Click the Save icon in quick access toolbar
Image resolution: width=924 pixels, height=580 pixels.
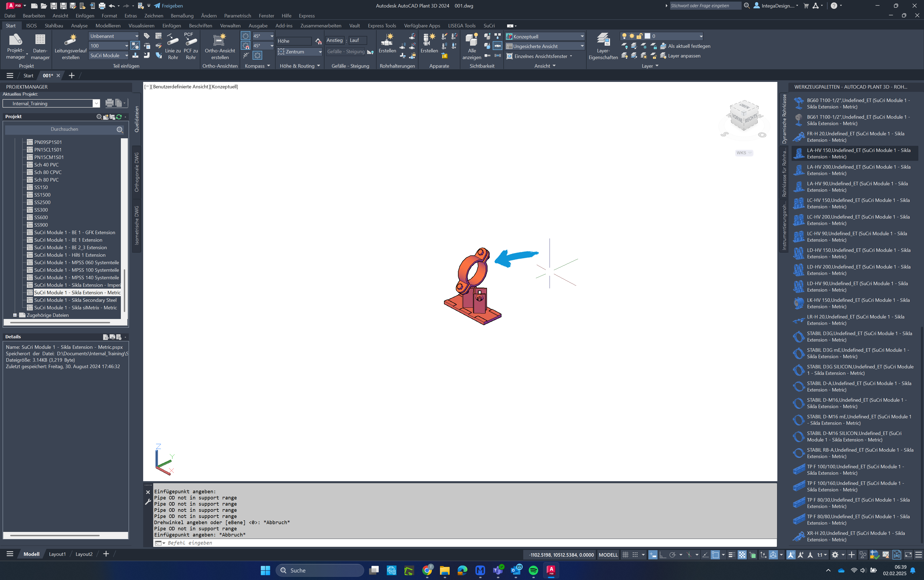(54, 6)
